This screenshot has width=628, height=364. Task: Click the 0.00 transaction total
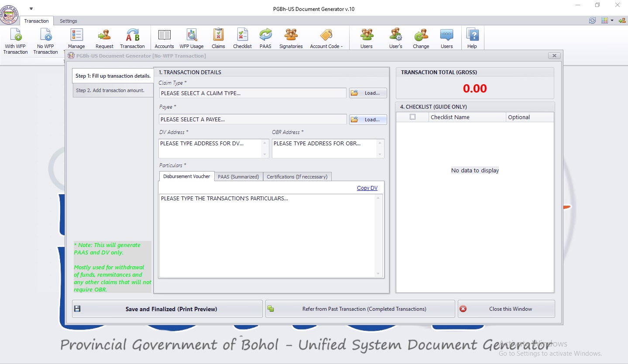coord(475,89)
